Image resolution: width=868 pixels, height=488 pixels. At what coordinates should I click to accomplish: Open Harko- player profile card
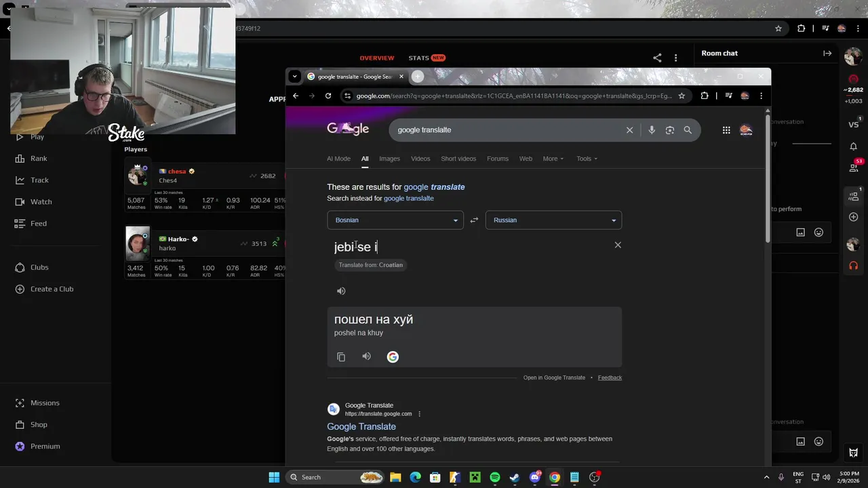pos(205,252)
